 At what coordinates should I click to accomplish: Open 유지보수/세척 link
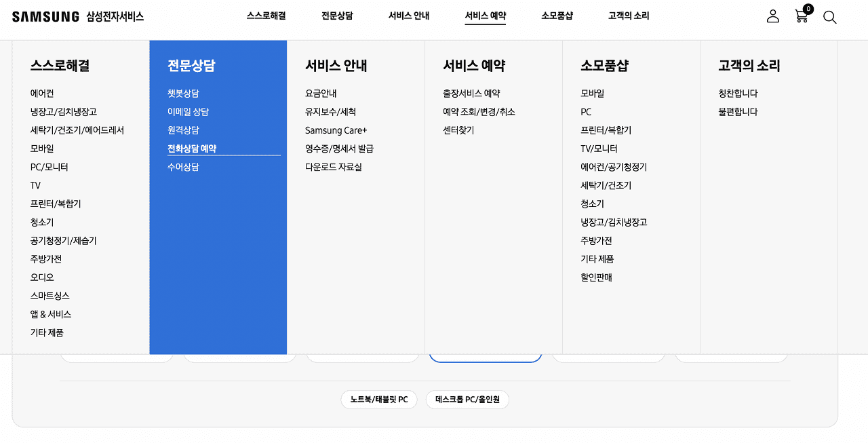(x=330, y=112)
